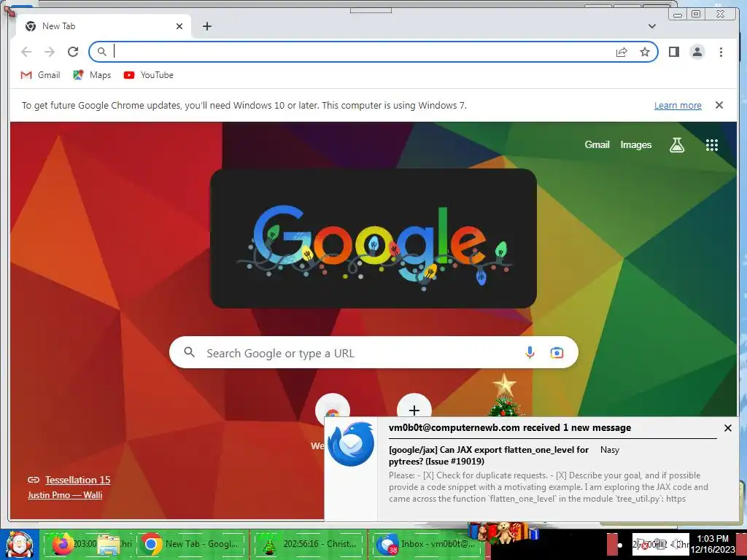Click the forward navigation arrow
The width and height of the screenshot is (747, 560).
[x=49, y=52]
